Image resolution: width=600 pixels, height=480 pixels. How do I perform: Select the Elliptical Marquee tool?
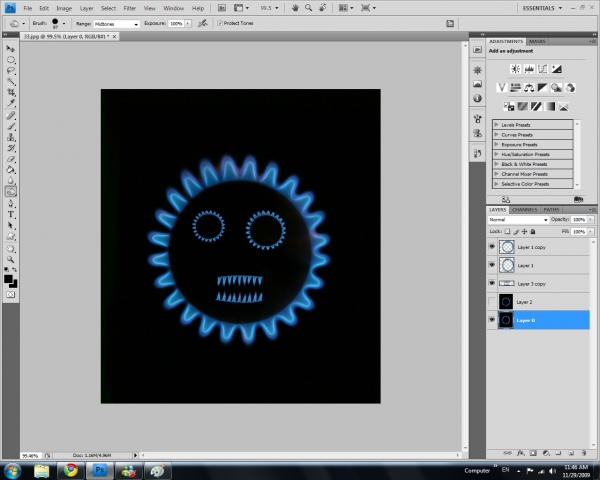pyautogui.click(x=11, y=60)
